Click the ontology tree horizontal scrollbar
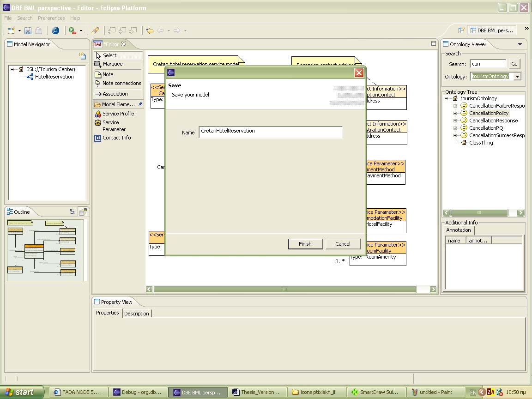Screen dimensions: 532x399 (x=479, y=213)
